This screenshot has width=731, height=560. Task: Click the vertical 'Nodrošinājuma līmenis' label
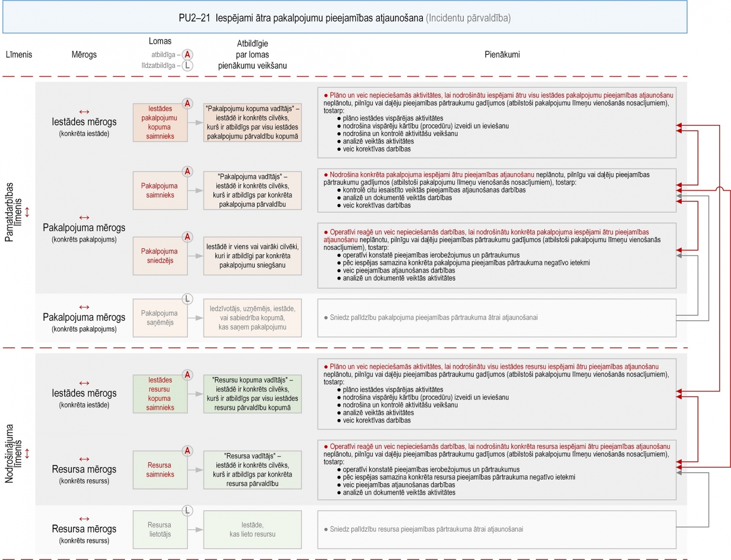(14, 454)
